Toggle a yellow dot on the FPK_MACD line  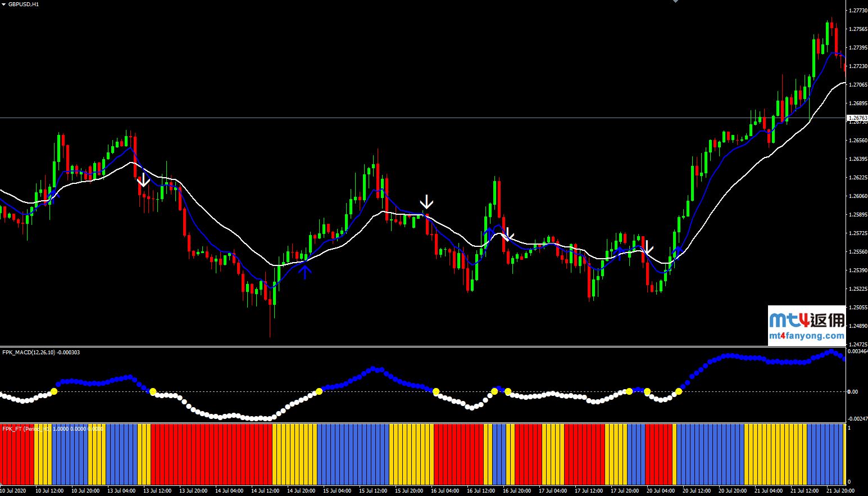pos(54,391)
